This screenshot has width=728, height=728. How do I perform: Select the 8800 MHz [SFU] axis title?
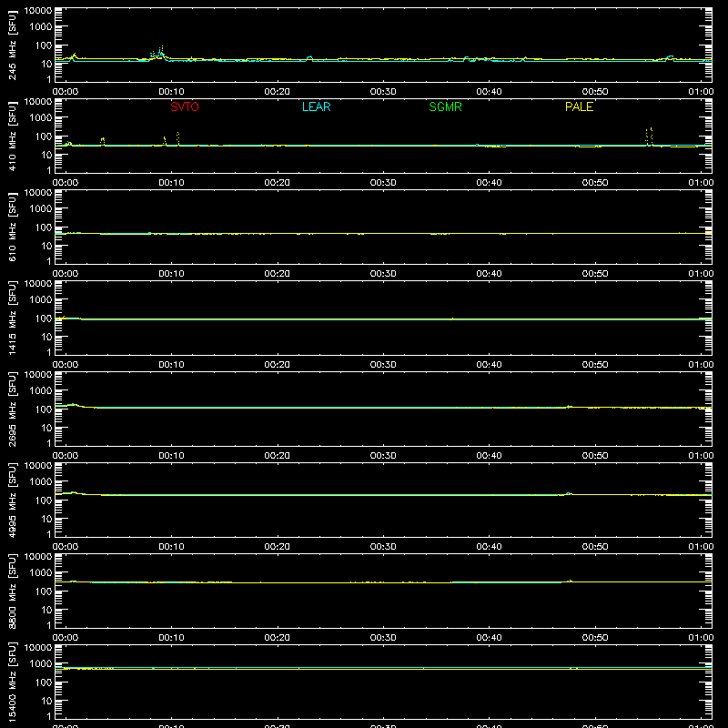click(x=12, y=591)
